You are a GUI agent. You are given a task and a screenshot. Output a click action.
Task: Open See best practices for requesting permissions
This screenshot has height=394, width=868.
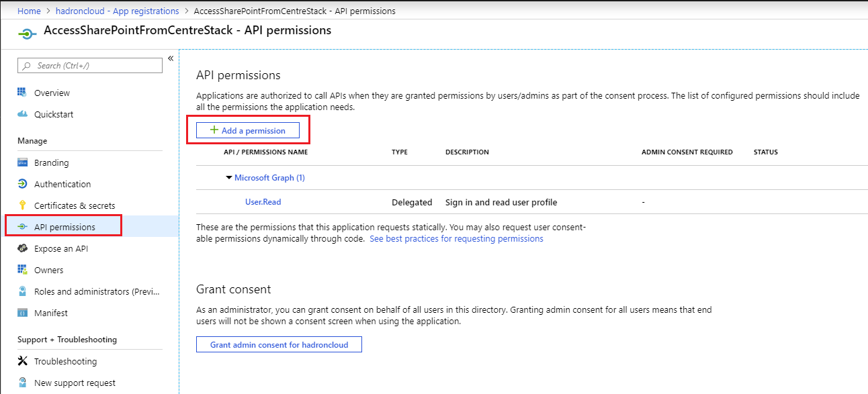click(456, 238)
